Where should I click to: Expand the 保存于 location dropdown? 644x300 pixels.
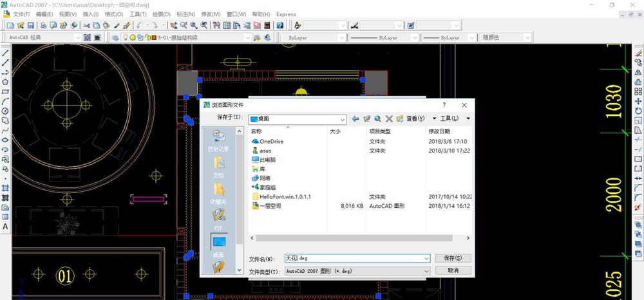coord(343,118)
